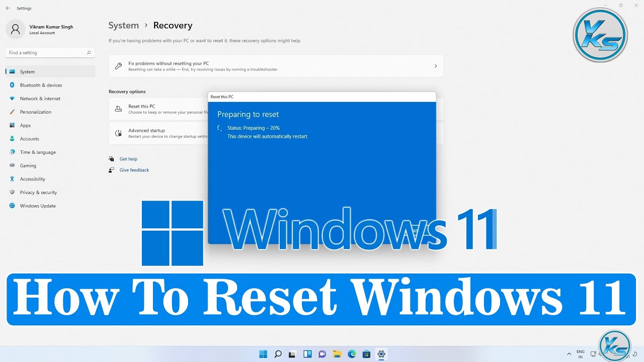The width and height of the screenshot is (644, 362).
Task: Open File Explorer from taskbar
Action: tap(337, 354)
